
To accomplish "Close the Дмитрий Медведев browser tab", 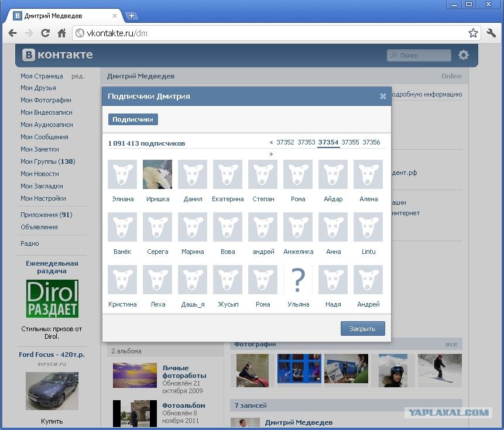I will pyautogui.click(x=114, y=16).
